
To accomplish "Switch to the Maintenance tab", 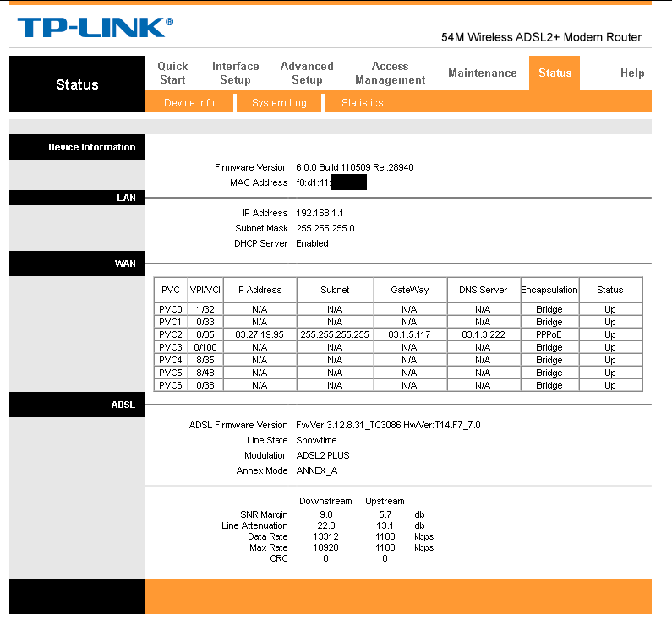I will (x=483, y=73).
